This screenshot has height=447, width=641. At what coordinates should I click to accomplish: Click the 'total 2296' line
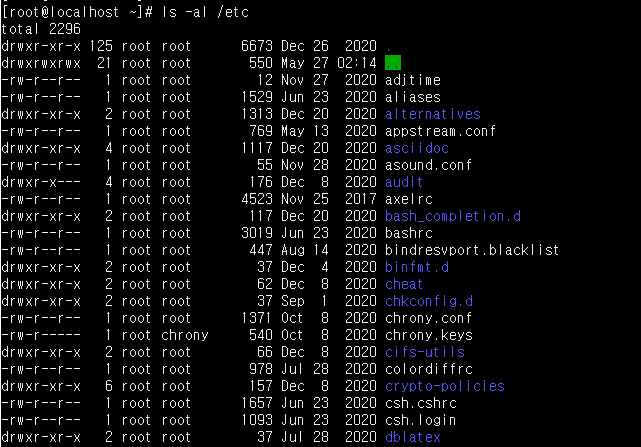[x=41, y=29]
